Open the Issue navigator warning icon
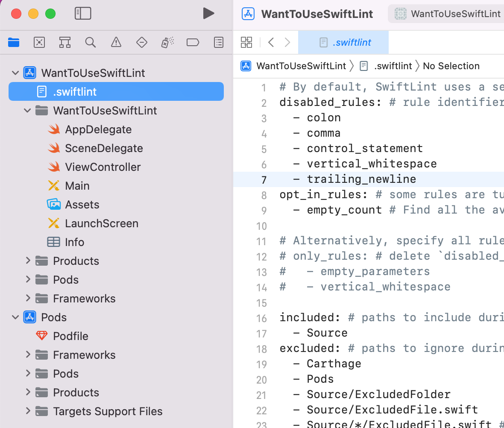504x428 pixels. point(116,42)
